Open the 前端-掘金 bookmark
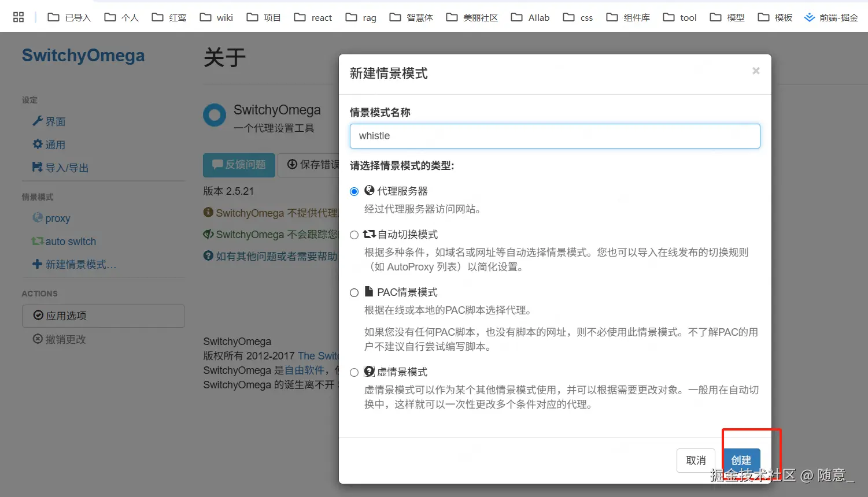Image resolution: width=868 pixels, height=497 pixels. click(x=831, y=17)
